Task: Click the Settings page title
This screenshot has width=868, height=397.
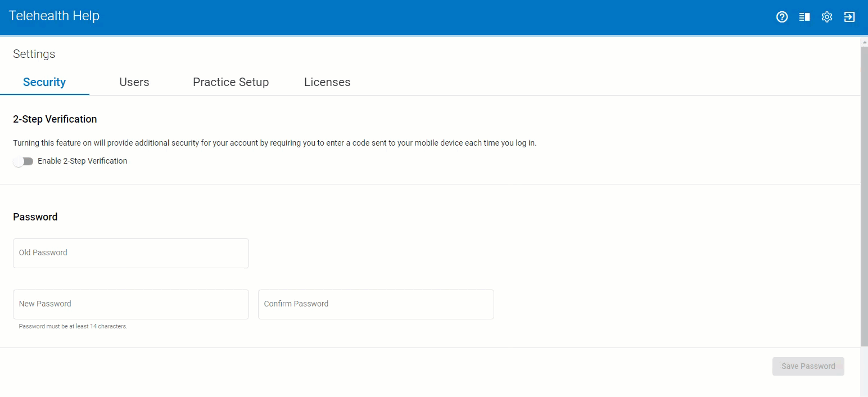Action: coord(34,54)
